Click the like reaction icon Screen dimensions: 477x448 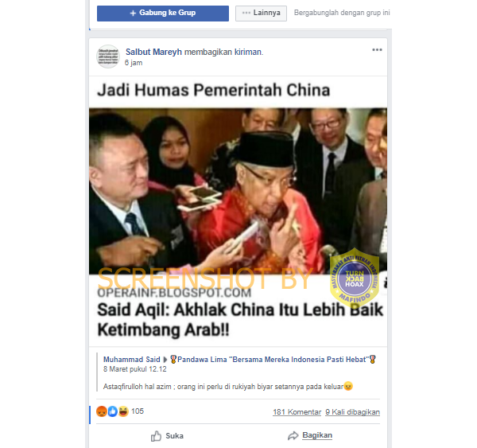(113, 411)
